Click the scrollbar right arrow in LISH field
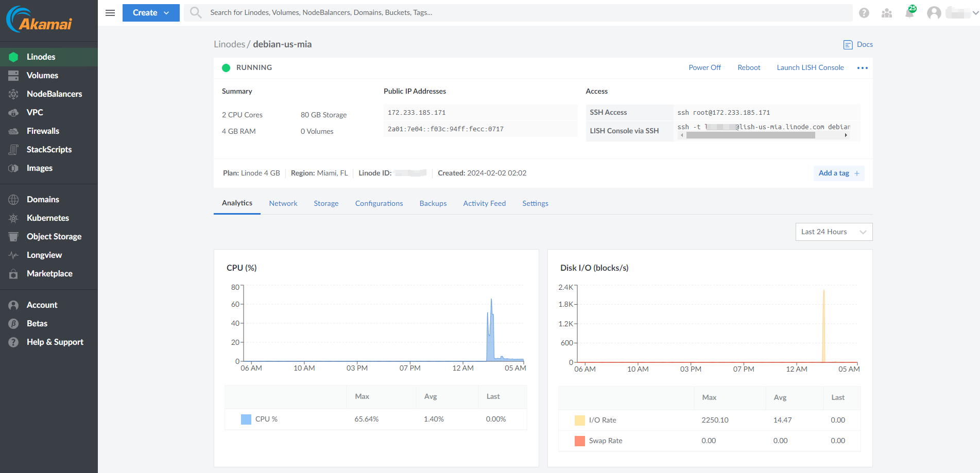Image resolution: width=980 pixels, height=473 pixels. 846,135
